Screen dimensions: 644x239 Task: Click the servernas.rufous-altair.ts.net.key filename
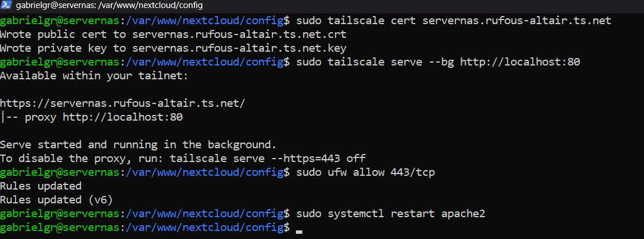[x=239, y=48]
